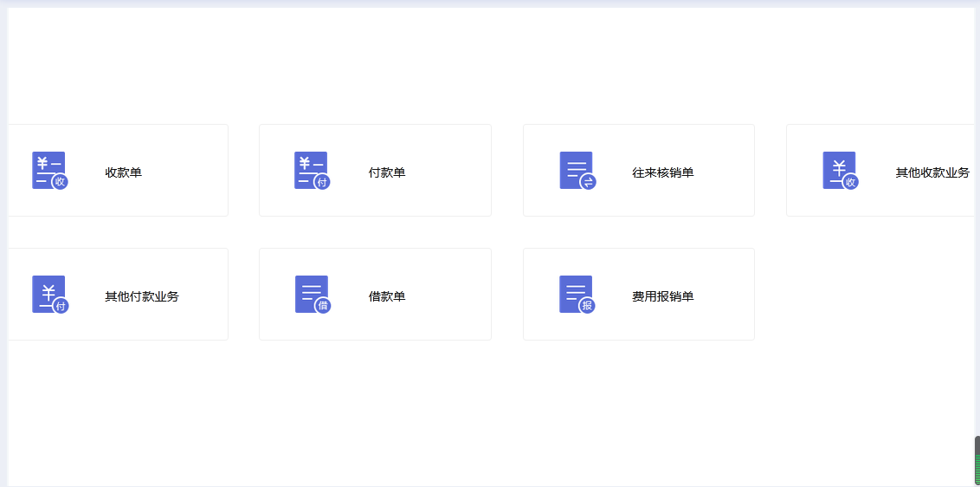Select the 付款单 text label
Image resolution: width=980 pixels, height=487 pixels.
tap(386, 172)
